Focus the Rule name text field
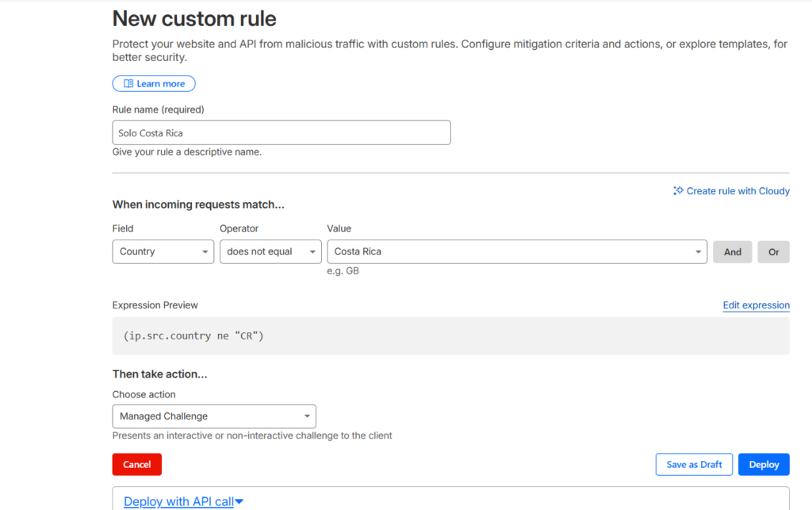 pos(282,132)
